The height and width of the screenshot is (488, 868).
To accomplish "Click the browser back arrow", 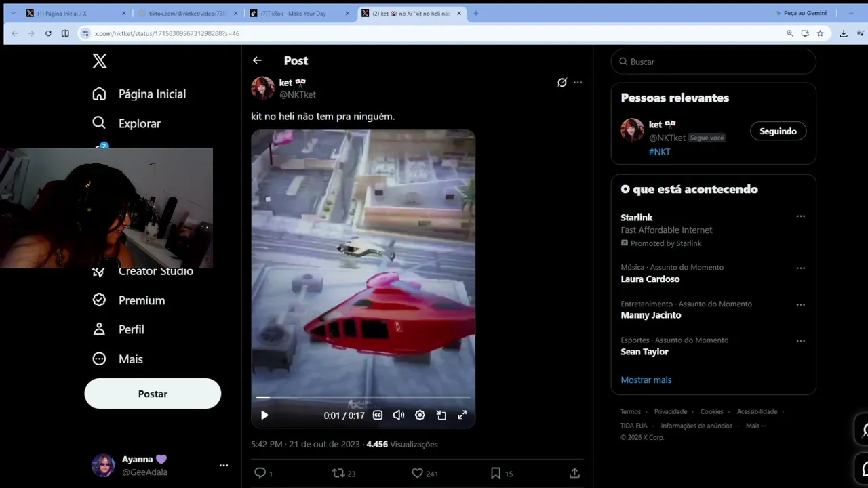I will [15, 33].
